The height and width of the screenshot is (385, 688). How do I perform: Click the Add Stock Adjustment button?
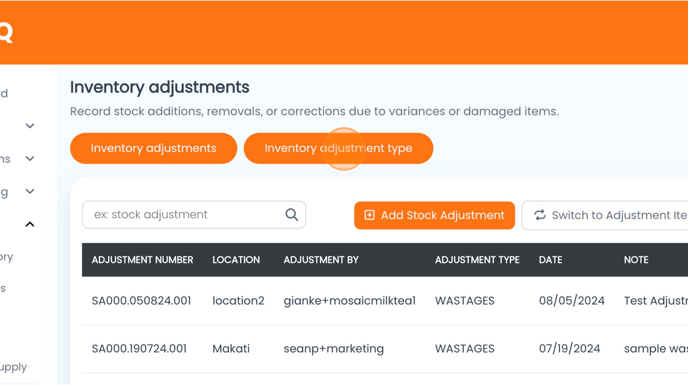tap(434, 215)
